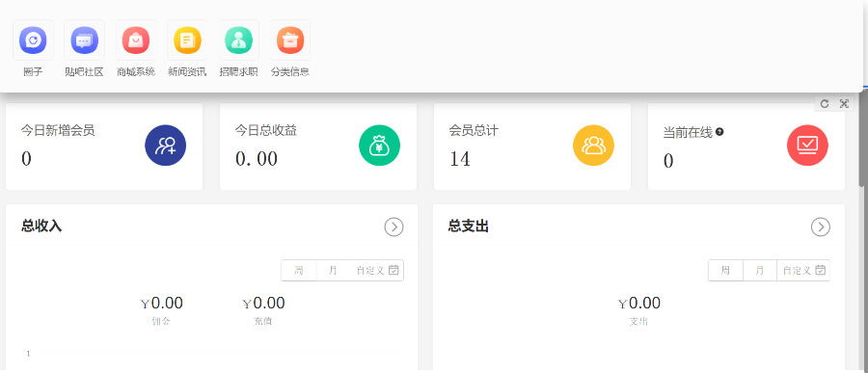Viewport: 868px width, 373px height.
Task: Select the 招聘求职 recruitment icon
Action: (238, 40)
